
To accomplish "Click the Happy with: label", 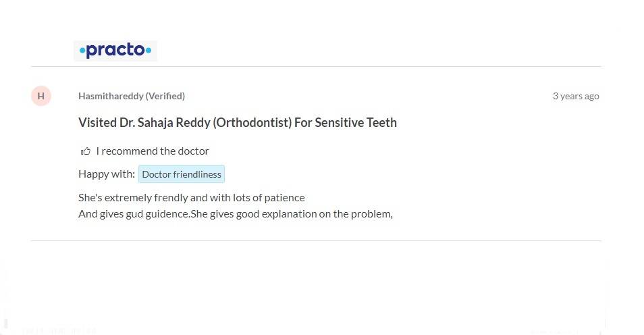I will click(107, 174).
